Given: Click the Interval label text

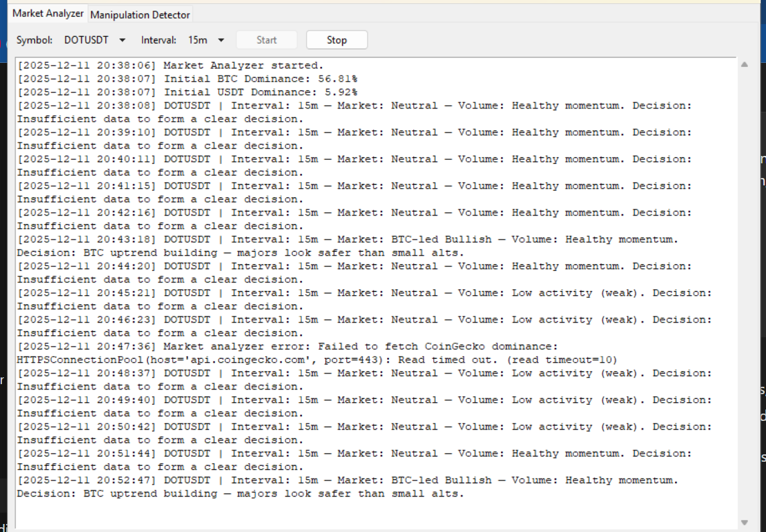Looking at the screenshot, I should (x=159, y=39).
